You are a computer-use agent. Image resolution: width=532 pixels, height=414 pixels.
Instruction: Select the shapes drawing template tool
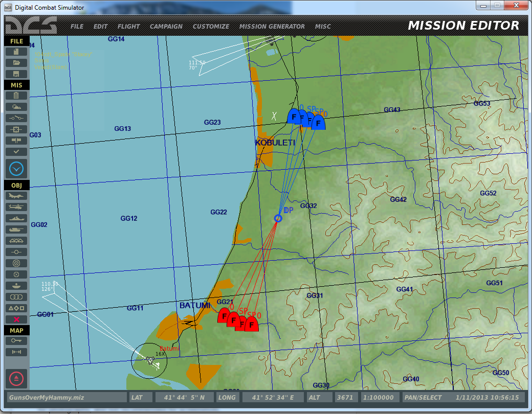pos(16,308)
